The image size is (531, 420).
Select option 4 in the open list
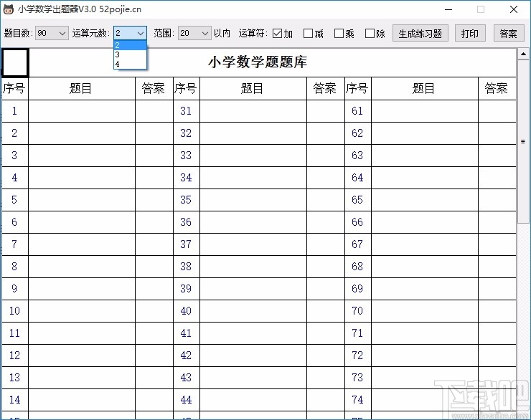coord(130,64)
